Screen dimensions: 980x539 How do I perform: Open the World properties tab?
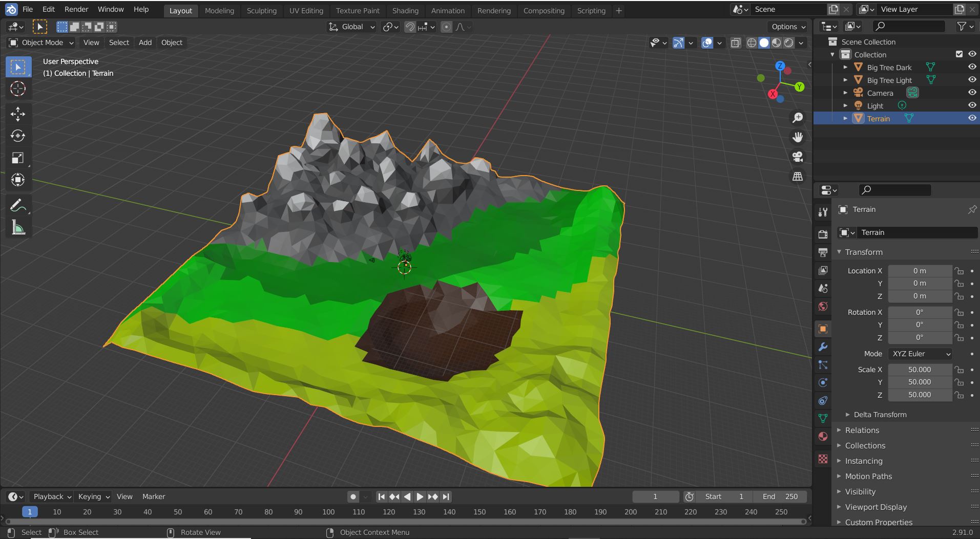(x=823, y=306)
